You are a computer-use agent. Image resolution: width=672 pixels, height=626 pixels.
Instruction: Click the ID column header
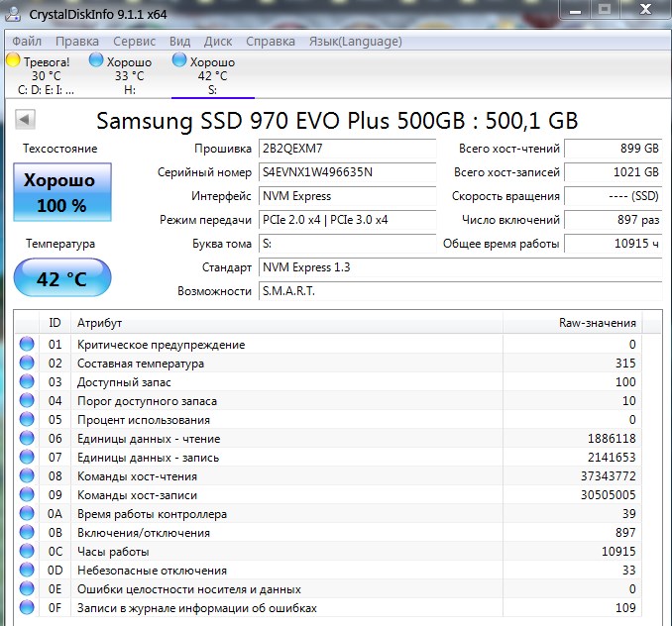(x=55, y=323)
